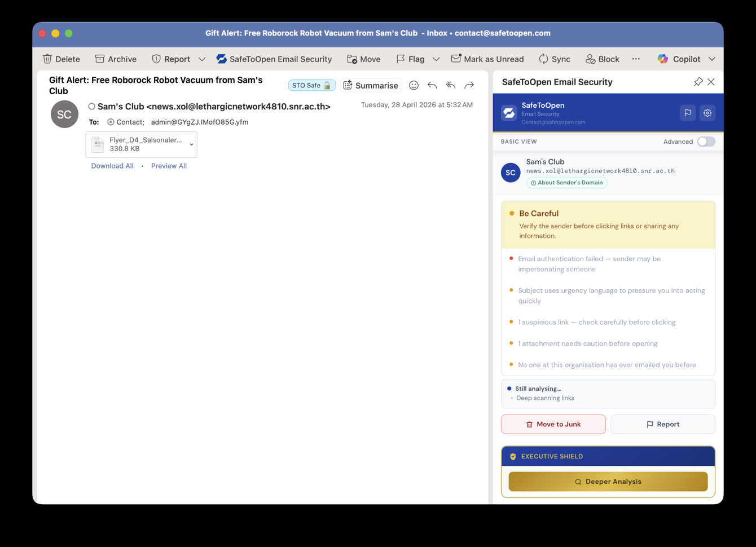This screenshot has width=756, height=547.
Task: Click the Executive Shield header
Action: coord(608,456)
